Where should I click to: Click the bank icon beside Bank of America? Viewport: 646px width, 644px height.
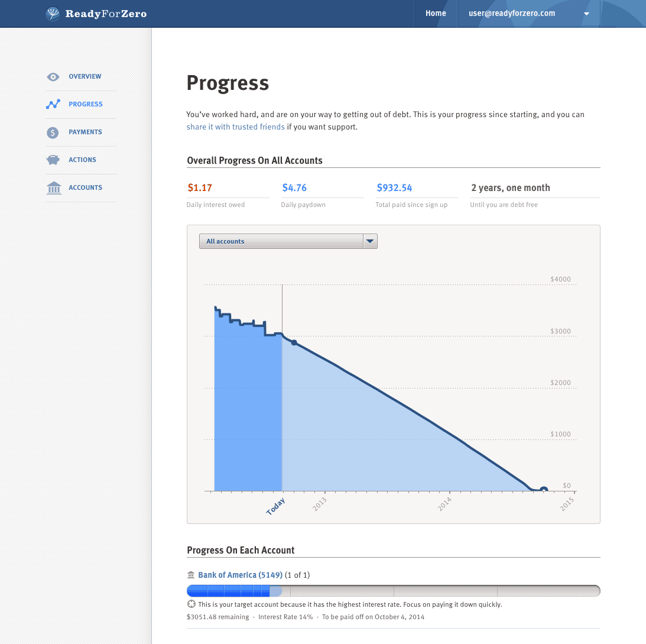coord(191,575)
